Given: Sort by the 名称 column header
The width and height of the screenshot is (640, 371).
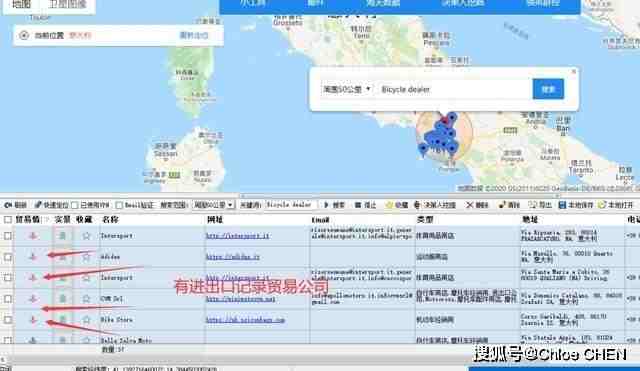Looking at the screenshot, I should 111,220.
